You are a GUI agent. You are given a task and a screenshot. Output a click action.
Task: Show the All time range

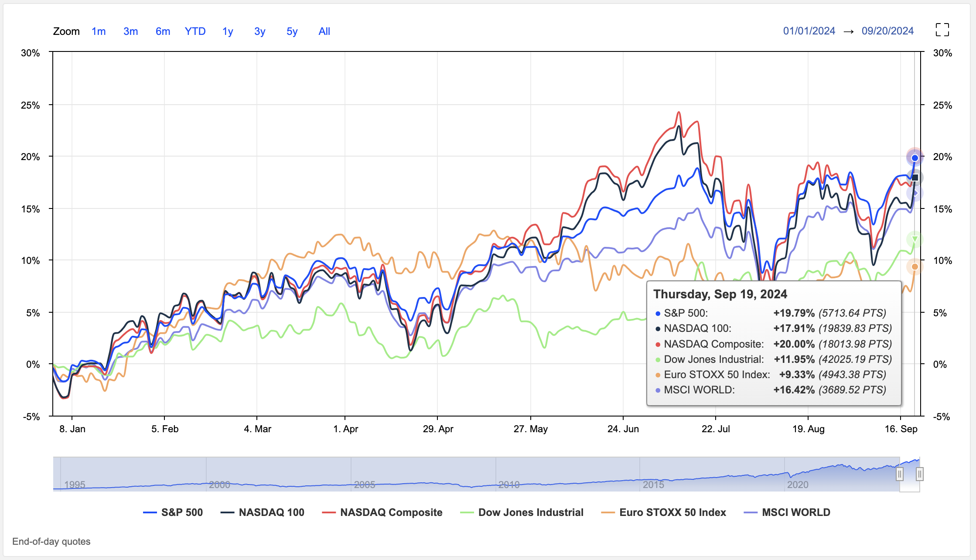pyautogui.click(x=324, y=31)
